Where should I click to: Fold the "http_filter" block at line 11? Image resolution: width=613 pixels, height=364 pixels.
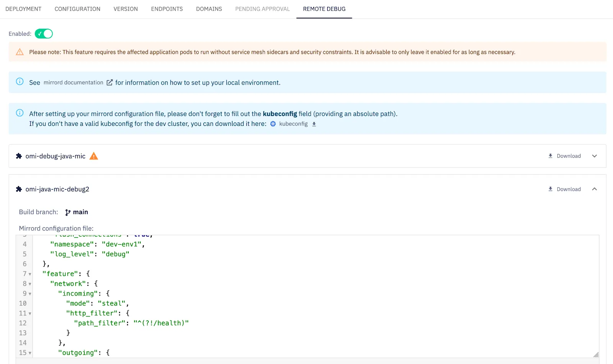coord(30,313)
